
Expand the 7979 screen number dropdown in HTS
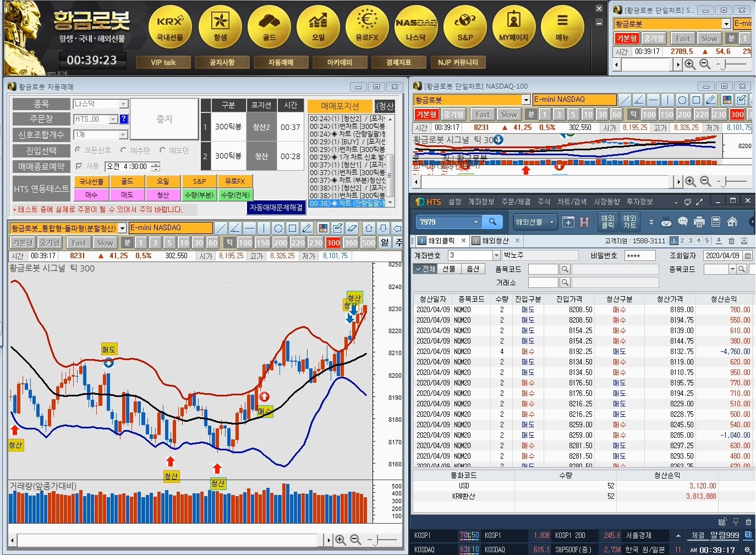(x=476, y=222)
